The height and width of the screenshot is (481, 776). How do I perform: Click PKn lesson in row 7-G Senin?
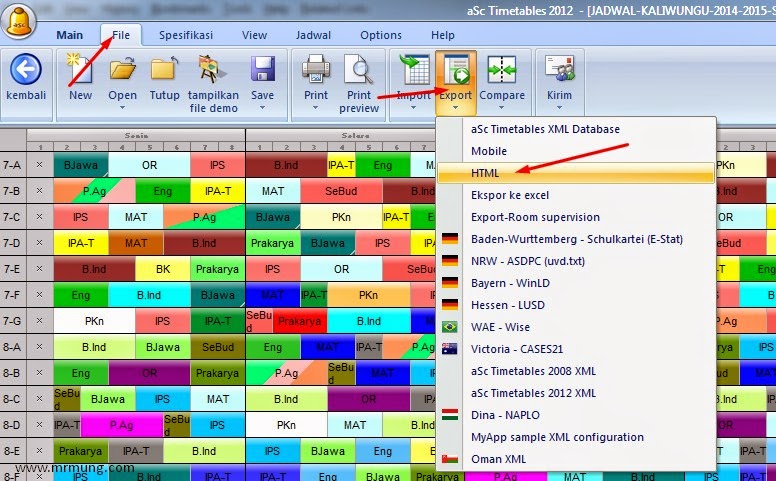pos(94,321)
